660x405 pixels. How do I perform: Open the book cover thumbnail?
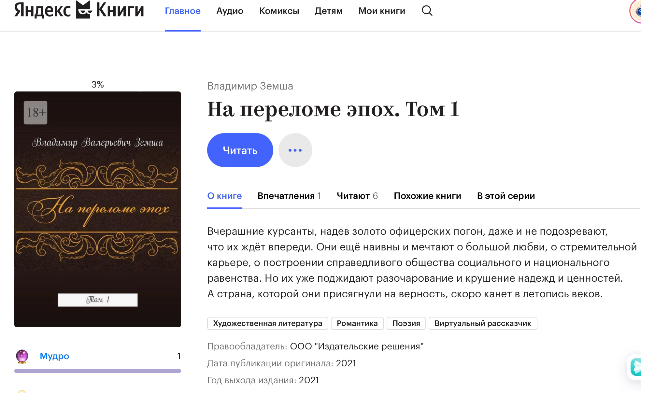(98, 209)
